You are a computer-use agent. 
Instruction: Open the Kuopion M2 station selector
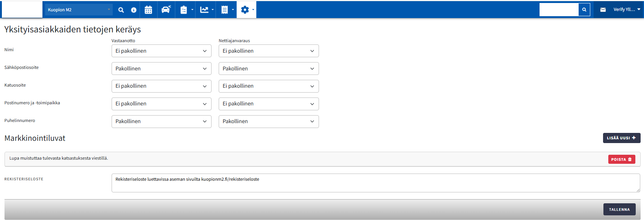point(79,10)
